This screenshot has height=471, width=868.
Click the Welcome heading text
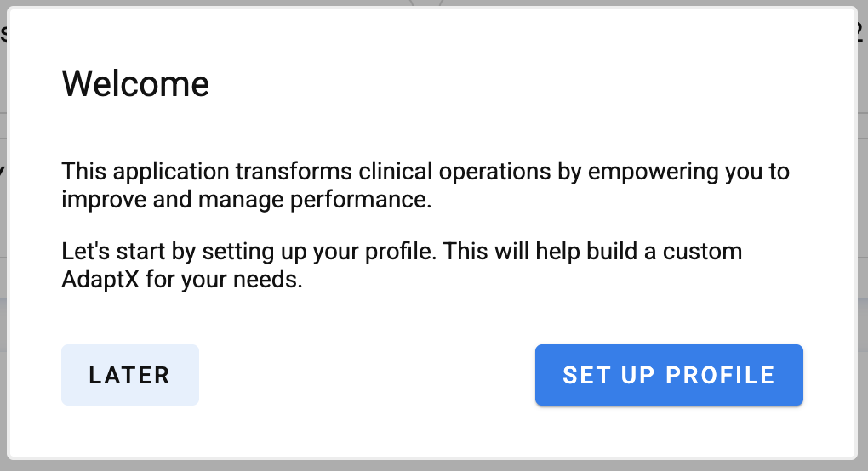[135, 84]
